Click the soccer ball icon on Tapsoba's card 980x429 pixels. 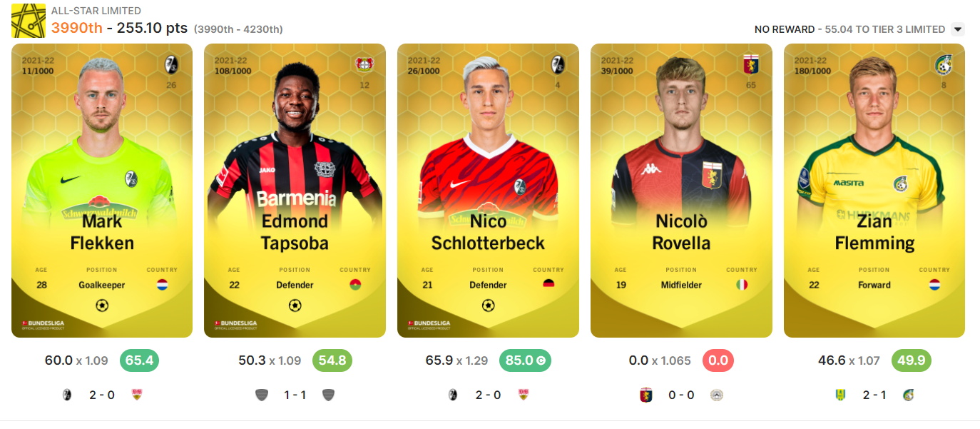[x=295, y=306]
